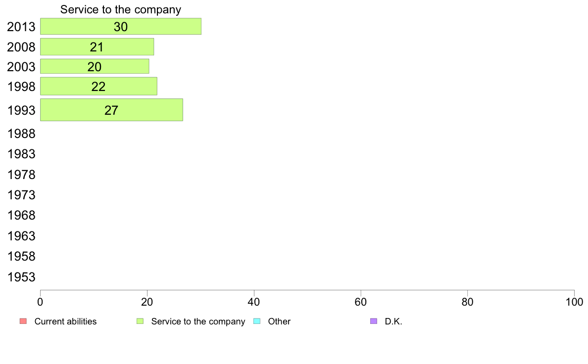Select the cyan Other legend swatch

[257, 321]
